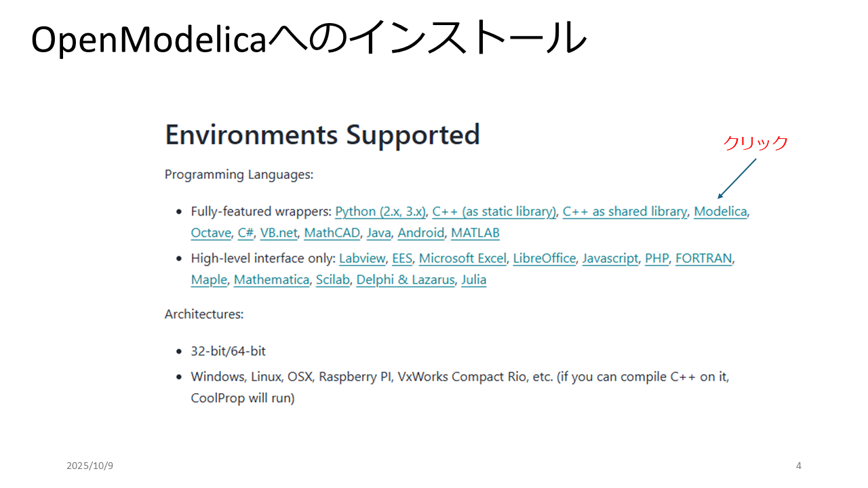Open the Octave wrapper link
This screenshot has width=868, height=488.
point(211,233)
